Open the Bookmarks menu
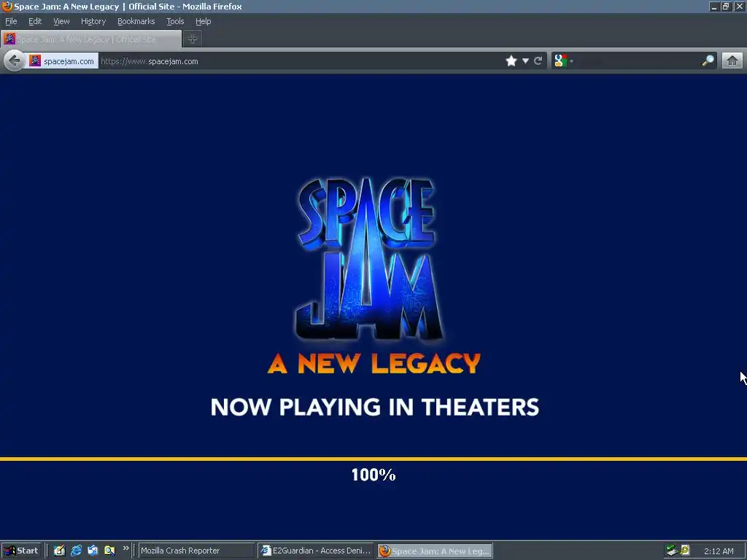The width and height of the screenshot is (747, 560). (x=136, y=21)
